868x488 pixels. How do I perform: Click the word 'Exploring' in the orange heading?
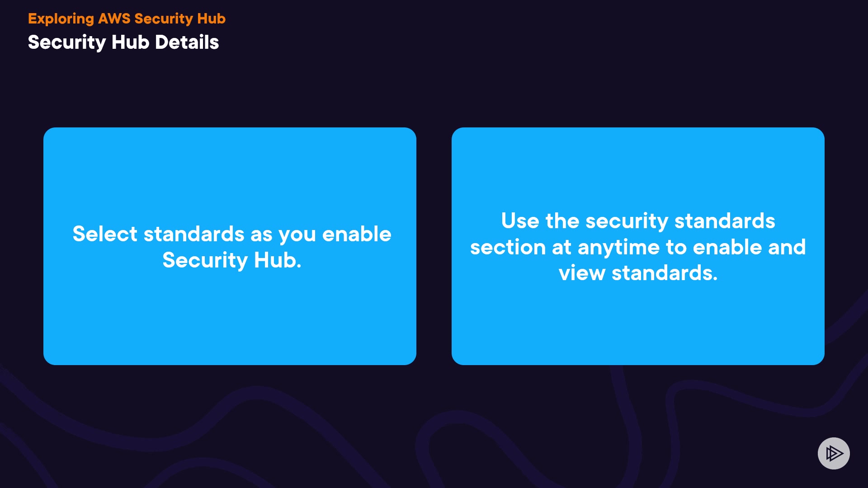[61, 19]
